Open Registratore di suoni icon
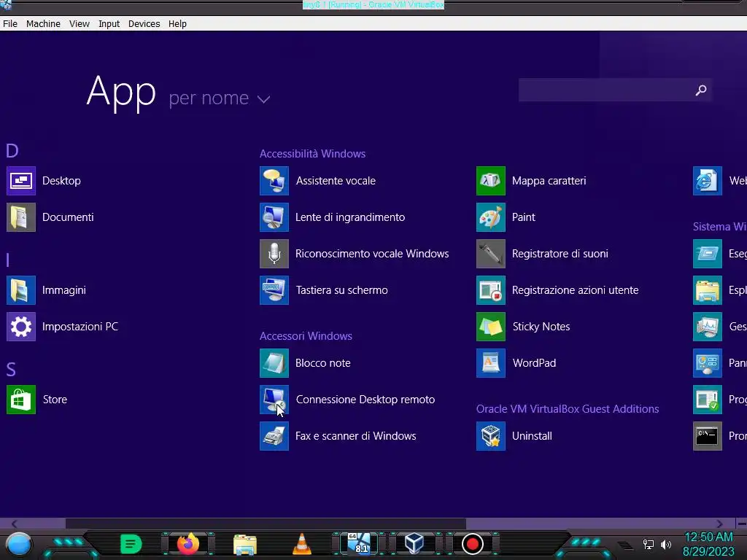Viewport: 747px width, 560px height. click(491, 254)
